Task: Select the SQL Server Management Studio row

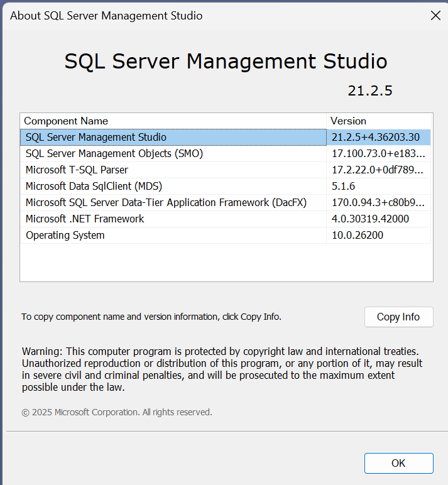Action: tap(225, 137)
